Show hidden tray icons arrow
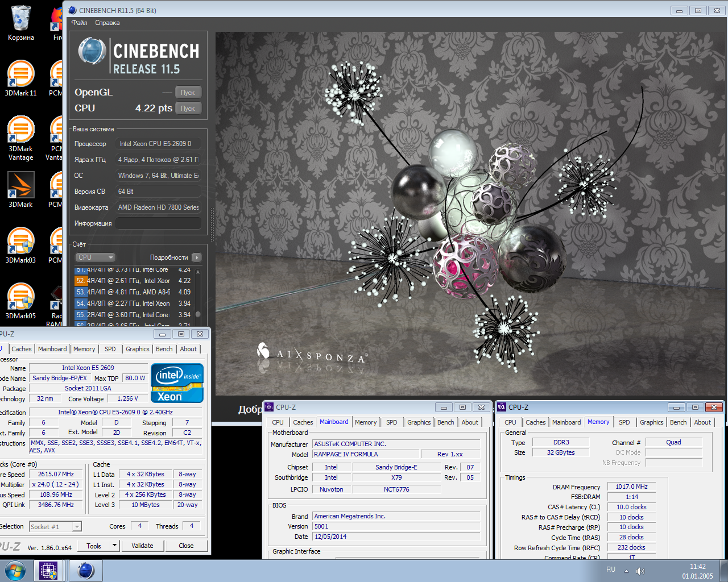This screenshot has height=582, width=728. pos(626,571)
